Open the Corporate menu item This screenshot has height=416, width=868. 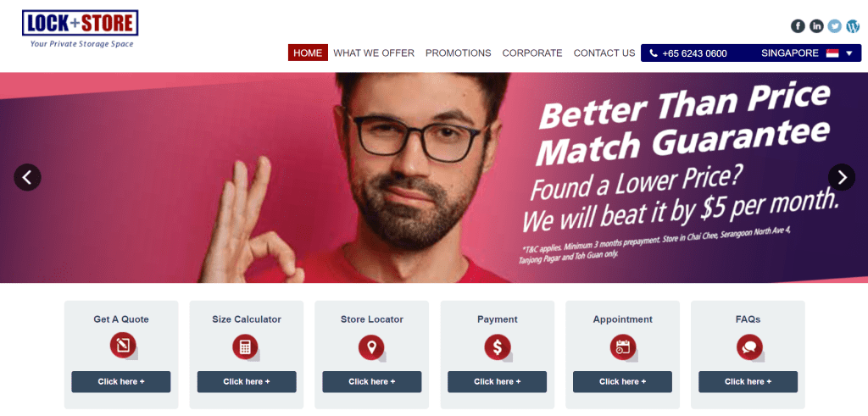click(532, 53)
